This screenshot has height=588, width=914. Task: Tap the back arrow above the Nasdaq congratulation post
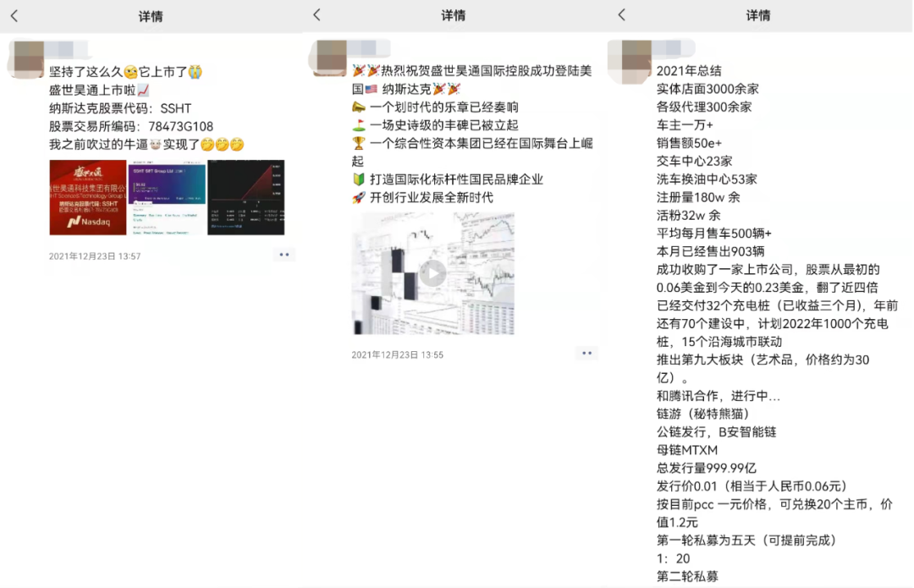point(317,14)
